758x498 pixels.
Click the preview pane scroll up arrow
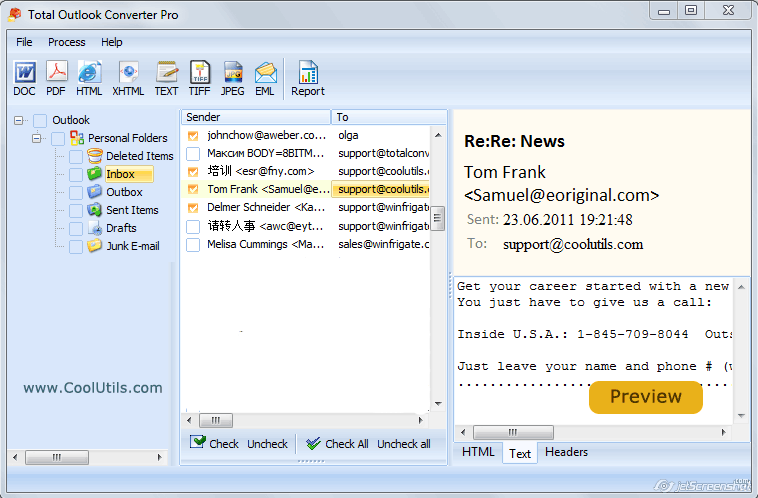coord(741,287)
